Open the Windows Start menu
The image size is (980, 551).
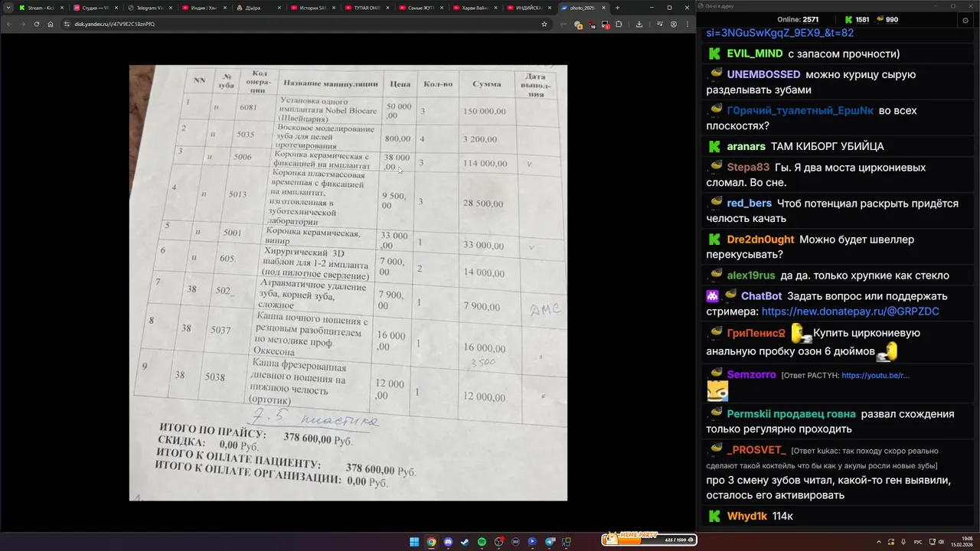pyautogui.click(x=414, y=542)
